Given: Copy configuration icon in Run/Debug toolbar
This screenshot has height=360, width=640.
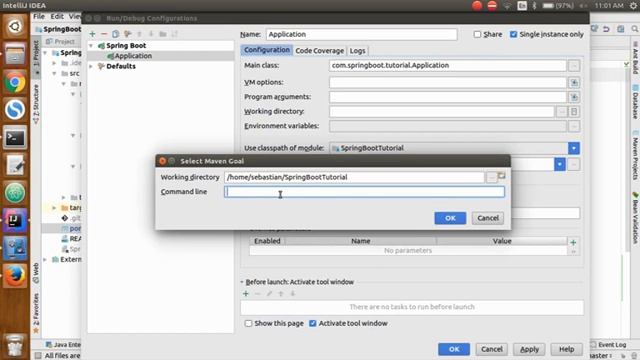Looking at the screenshot, I should tap(116, 34).
